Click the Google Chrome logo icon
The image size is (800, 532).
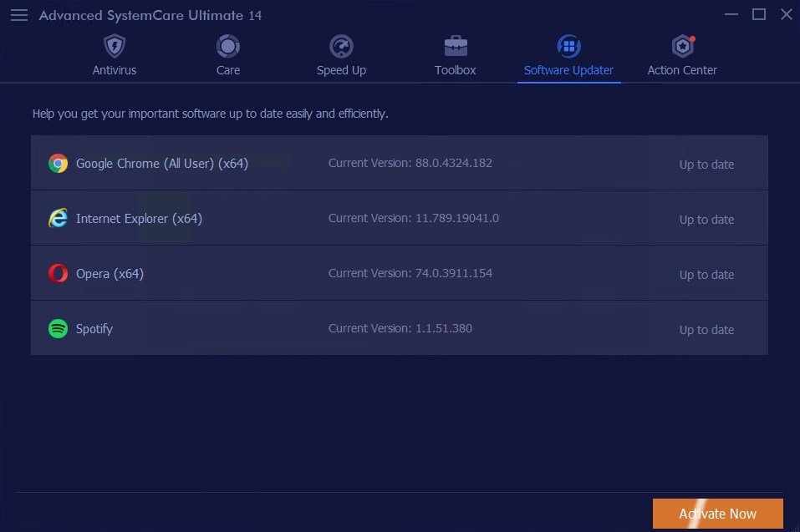(x=59, y=163)
